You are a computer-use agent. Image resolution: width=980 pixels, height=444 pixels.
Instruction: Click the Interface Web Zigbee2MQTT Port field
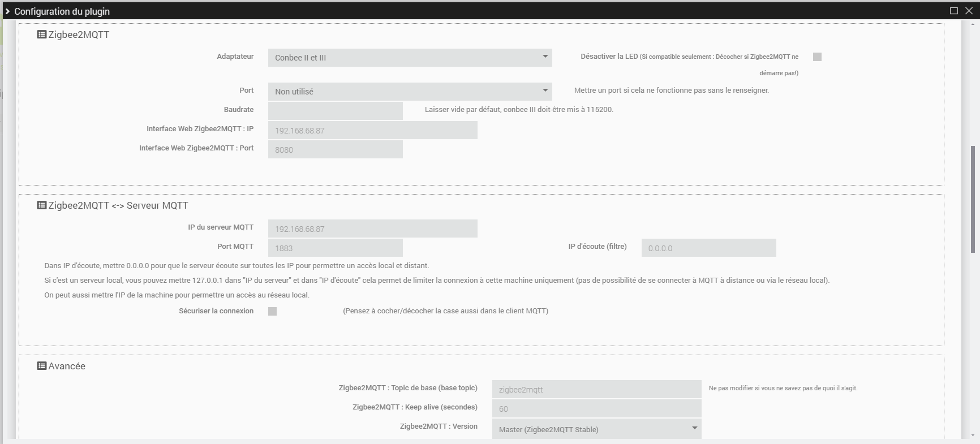pyautogui.click(x=336, y=149)
